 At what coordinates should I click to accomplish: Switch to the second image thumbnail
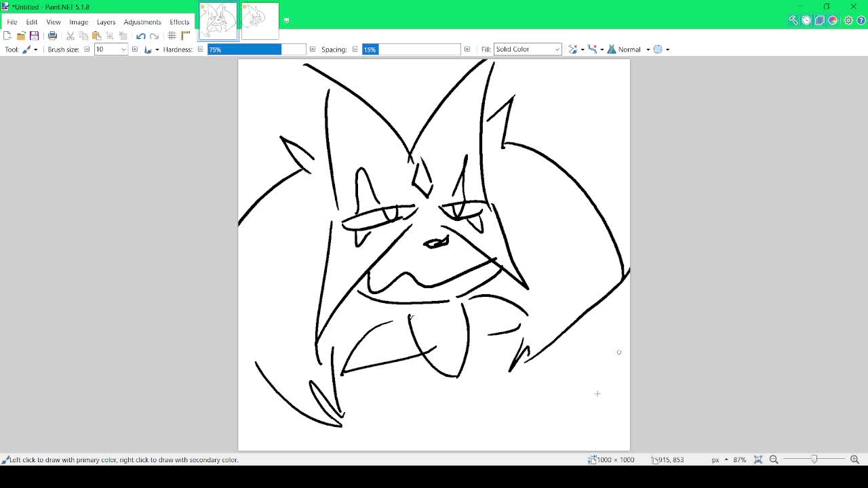(260, 20)
